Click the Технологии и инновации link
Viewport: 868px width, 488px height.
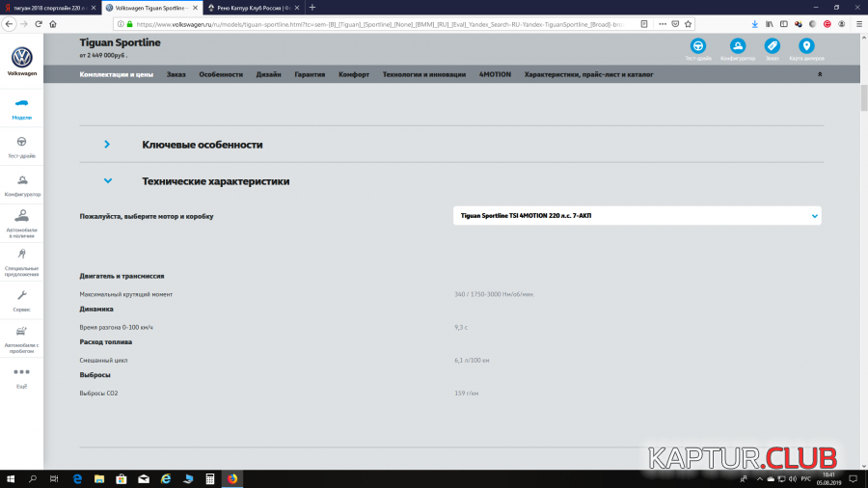click(x=423, y=74)
